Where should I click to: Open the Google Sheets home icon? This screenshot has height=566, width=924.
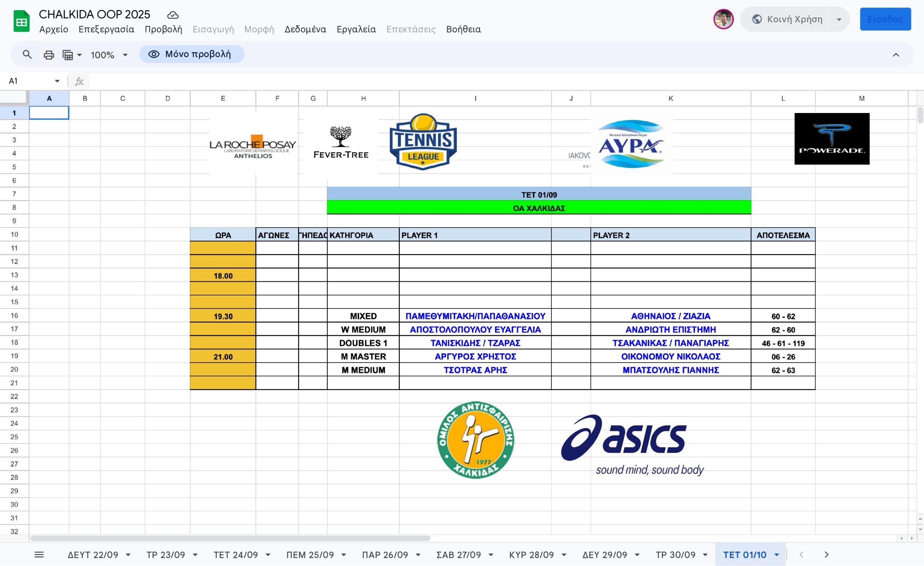coord(21,21)
